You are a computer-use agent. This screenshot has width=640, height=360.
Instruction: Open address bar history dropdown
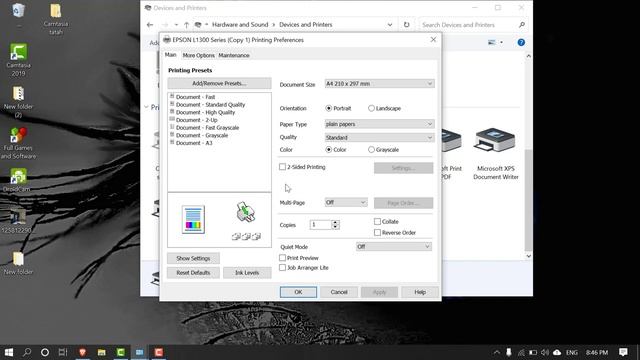coord(390,24)
